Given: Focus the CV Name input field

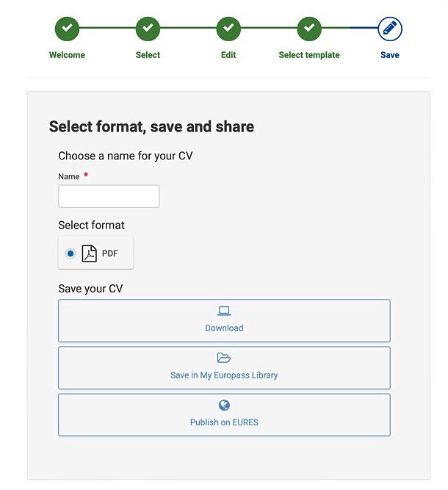Looking at the screenshot, I should click(109, 196).
